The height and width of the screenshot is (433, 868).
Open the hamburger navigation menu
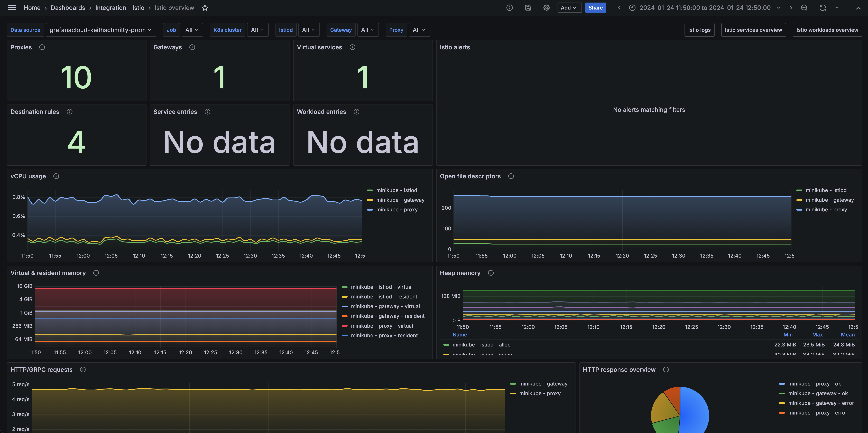pyautogui.click(x=11, y=7)
